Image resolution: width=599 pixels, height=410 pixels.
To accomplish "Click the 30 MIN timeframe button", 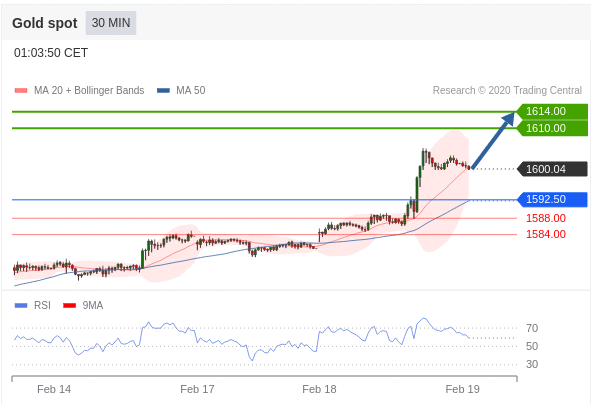I will 111,23.
